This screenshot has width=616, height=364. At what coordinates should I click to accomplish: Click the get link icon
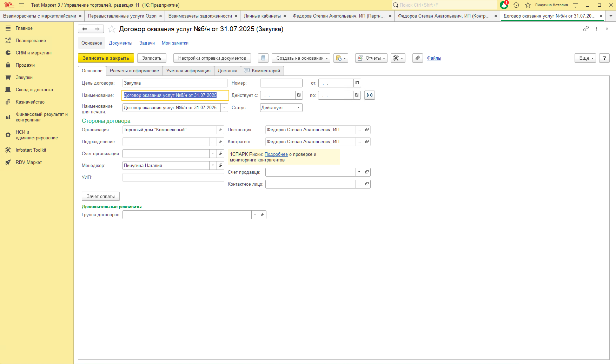point(586,29)
